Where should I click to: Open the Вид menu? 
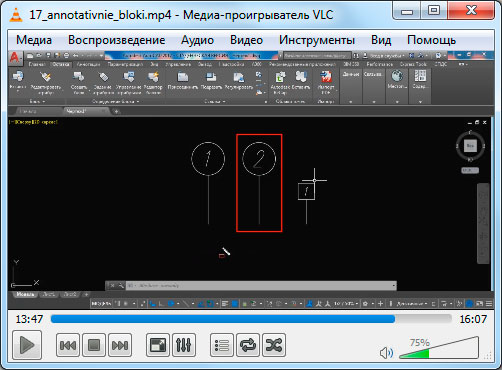(x=381, y=40)
